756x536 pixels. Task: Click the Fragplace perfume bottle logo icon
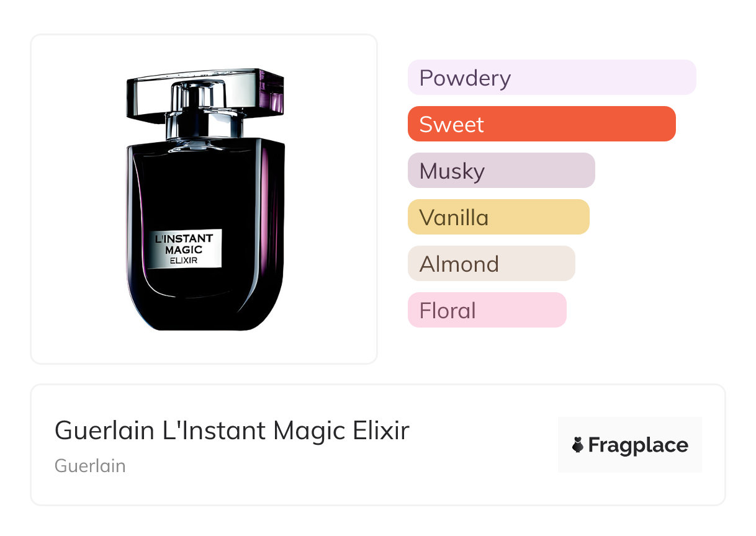(x=578, y=445)
